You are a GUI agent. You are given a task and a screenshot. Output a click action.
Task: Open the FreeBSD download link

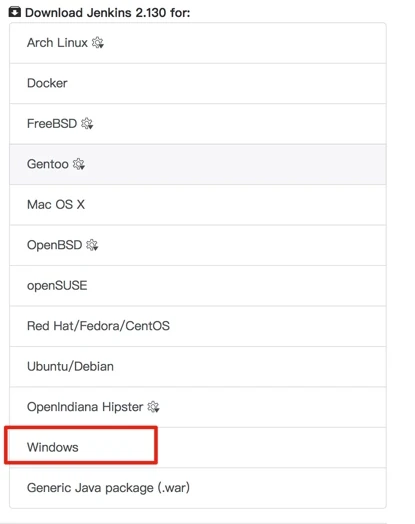[198, 124]
